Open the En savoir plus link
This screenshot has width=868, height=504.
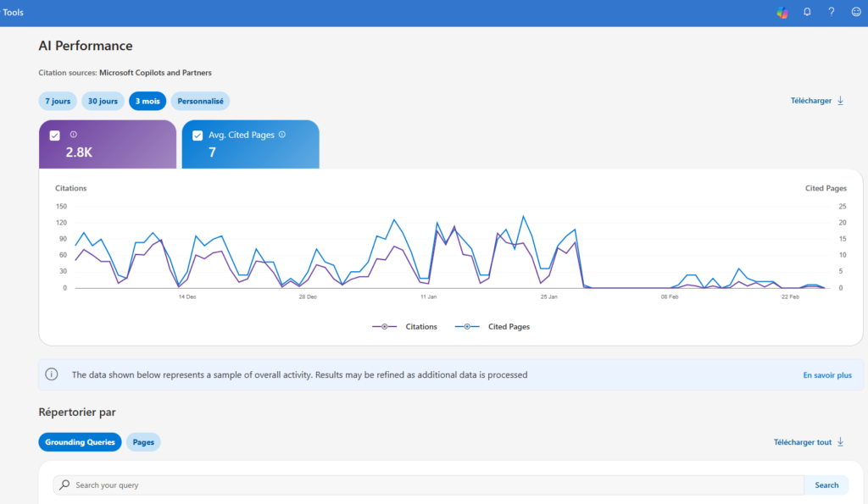click(x=826, y=374)
